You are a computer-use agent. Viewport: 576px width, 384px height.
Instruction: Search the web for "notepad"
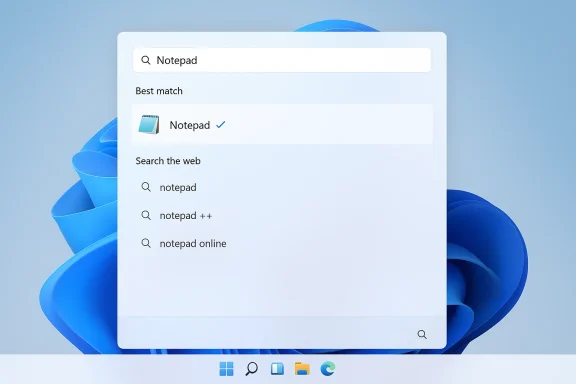[178, 187]
